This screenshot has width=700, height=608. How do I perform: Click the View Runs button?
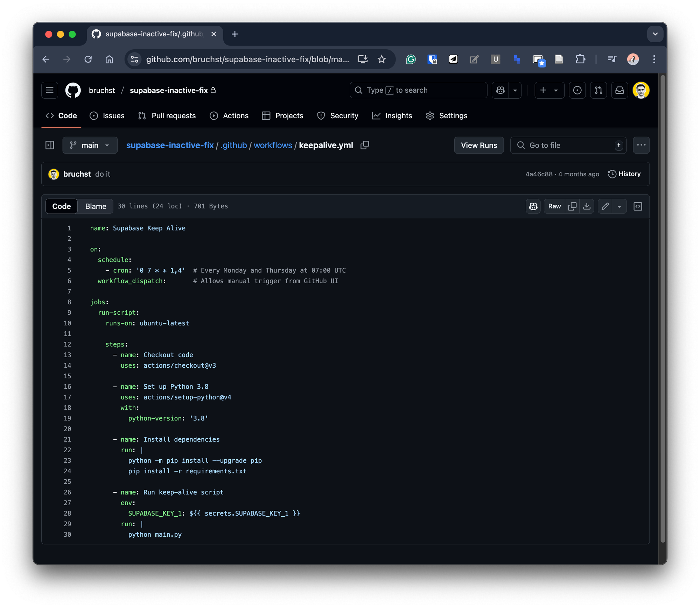(479, 145)
